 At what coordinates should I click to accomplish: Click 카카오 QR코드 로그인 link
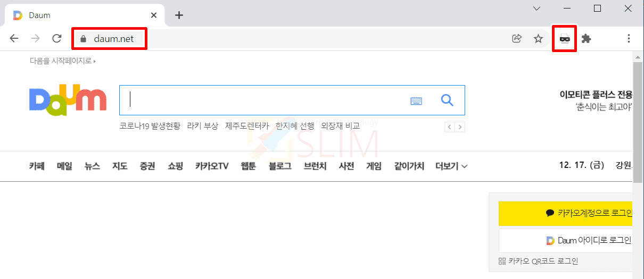(x=538, y=261)
